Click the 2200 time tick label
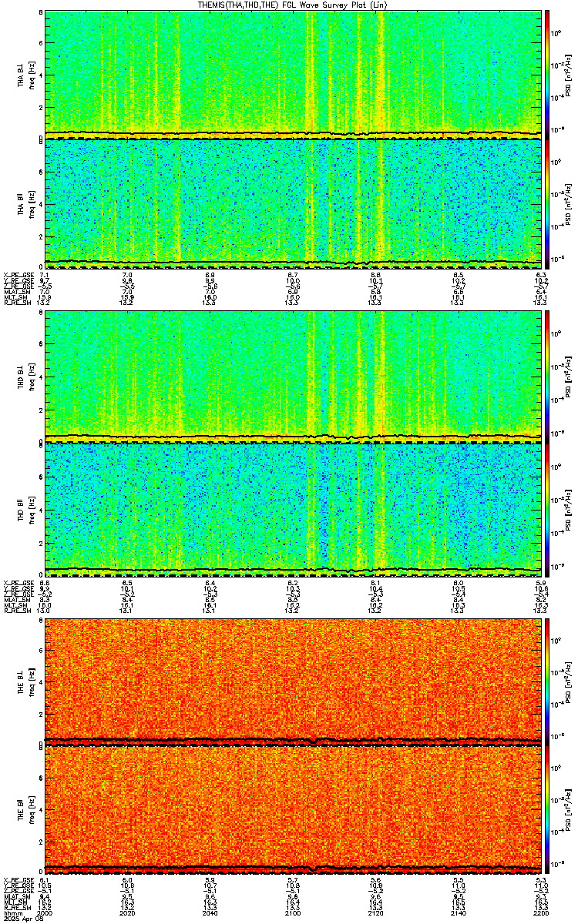Viewport: 578px width, 924px height. tap(540, 913)
